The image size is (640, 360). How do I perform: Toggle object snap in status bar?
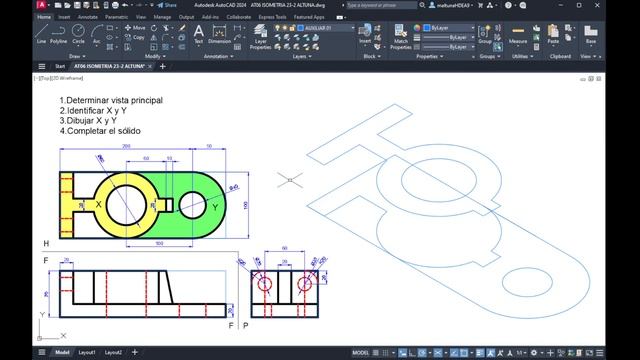(464, 353)
